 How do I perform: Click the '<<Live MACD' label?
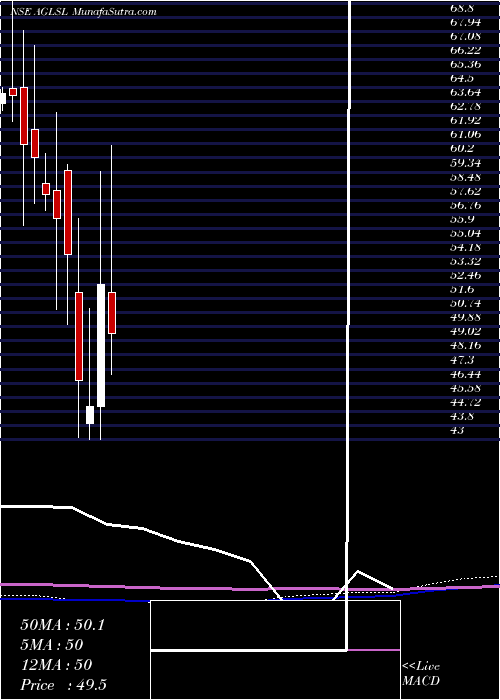pos(421,673)
